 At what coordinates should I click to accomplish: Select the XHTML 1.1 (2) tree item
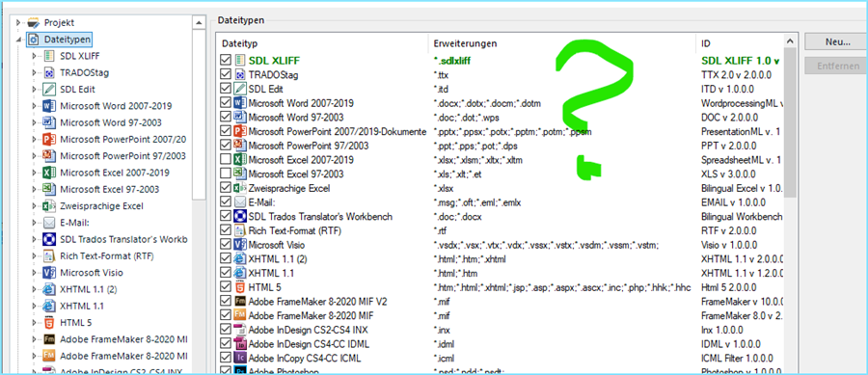pos(89,288)
